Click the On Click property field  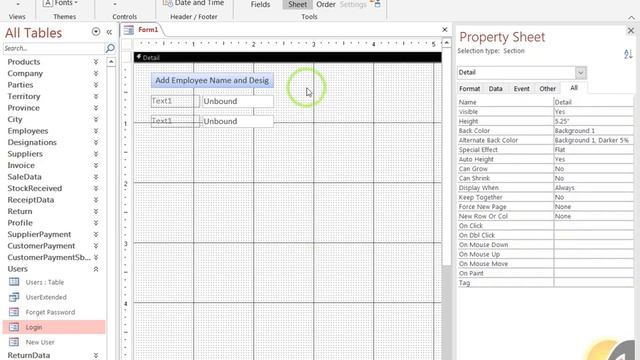(593, 226)
